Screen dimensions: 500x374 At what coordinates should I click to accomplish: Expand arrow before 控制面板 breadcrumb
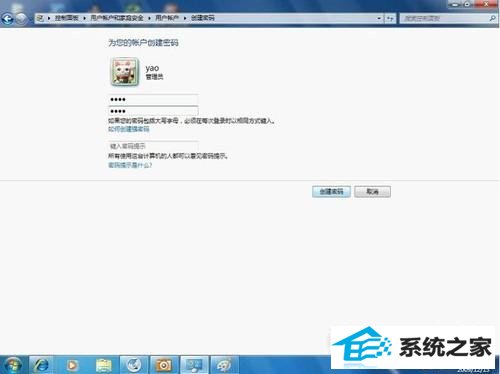tap(49, 18)
